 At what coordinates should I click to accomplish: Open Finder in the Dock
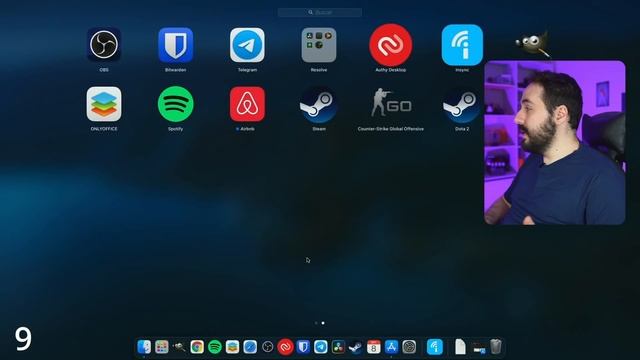click(x=144, y=347)
